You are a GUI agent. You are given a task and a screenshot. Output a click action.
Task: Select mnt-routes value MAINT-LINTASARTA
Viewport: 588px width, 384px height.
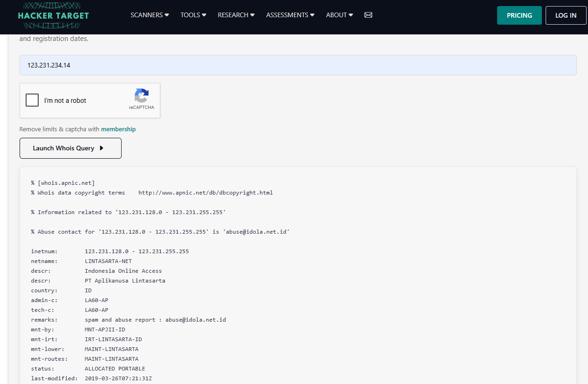(111, 359)
